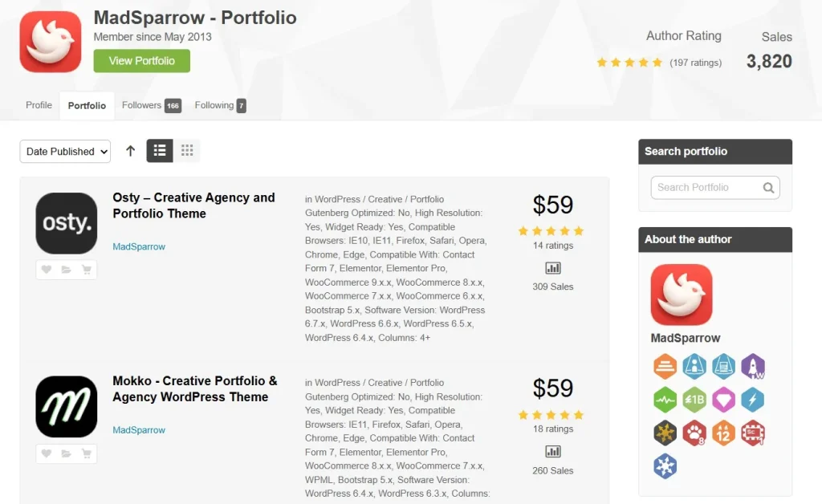Viewport: 822px width, 504px height.
Task: Switch to the Profile tab
Action: tap(39, 105)
